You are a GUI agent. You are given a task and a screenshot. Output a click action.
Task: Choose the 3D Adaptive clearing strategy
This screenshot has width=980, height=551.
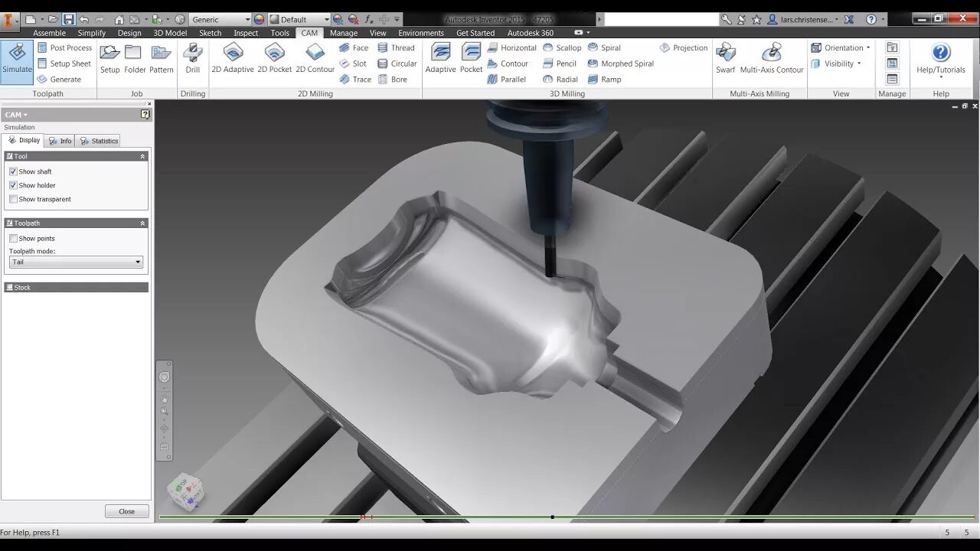[441, 60]
